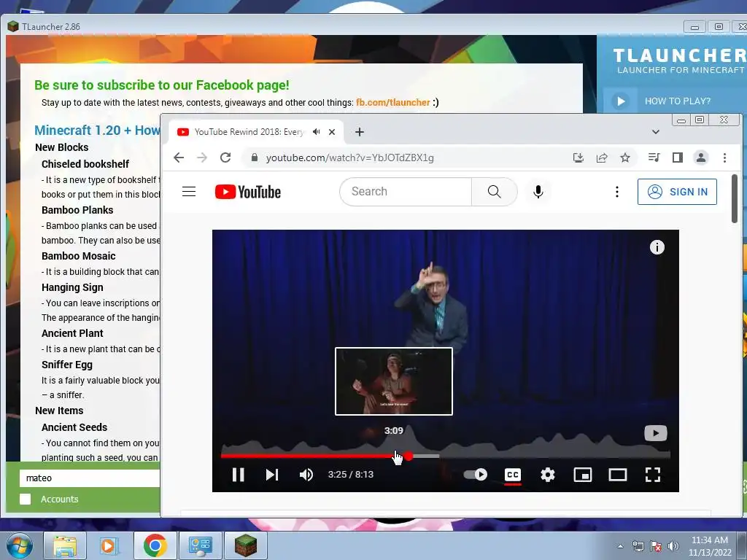Open the Minecraft block taskbar icon
Viewport: 747px width, 560px height.
(x=245, y=545)
